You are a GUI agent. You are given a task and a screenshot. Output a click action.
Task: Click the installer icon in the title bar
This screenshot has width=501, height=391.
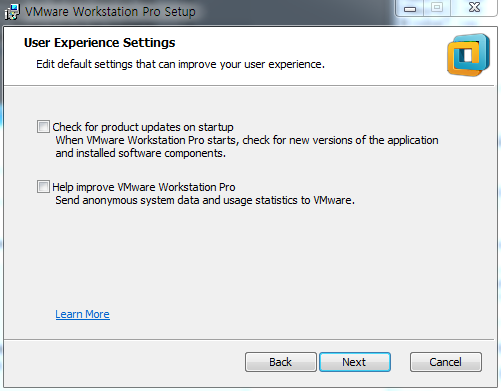(x=12, y=11)
